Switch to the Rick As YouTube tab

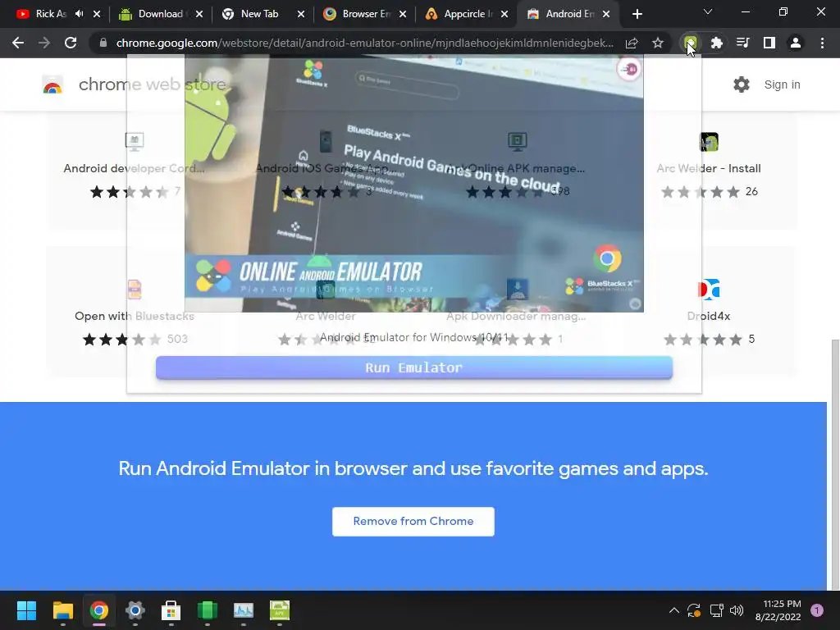pos(51,14)
